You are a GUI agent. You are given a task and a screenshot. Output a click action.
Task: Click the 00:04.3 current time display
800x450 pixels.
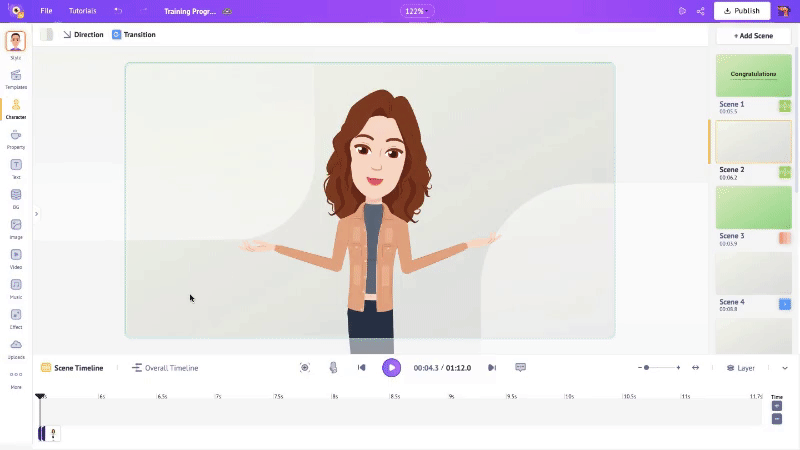pyautogui.click(x=426, y=368)
